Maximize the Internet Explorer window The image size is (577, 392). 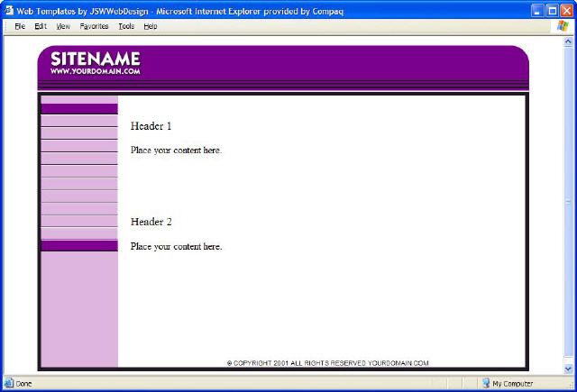coord(552,9)
